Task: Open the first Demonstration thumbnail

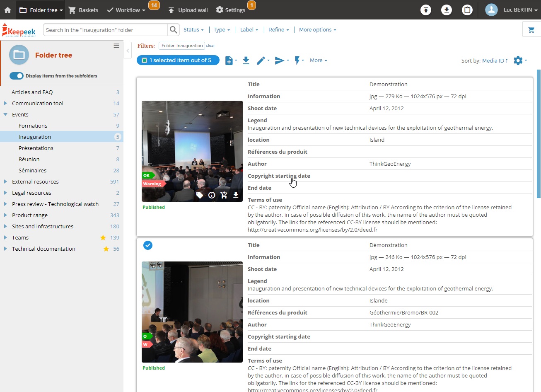Action: (x=192, y=151)
